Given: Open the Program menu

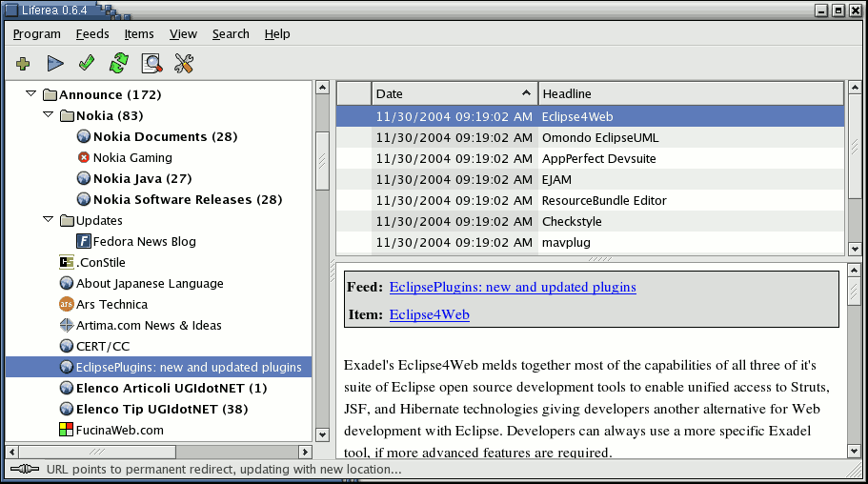Looking at the screenshot, I should click(x=36, y=34).
